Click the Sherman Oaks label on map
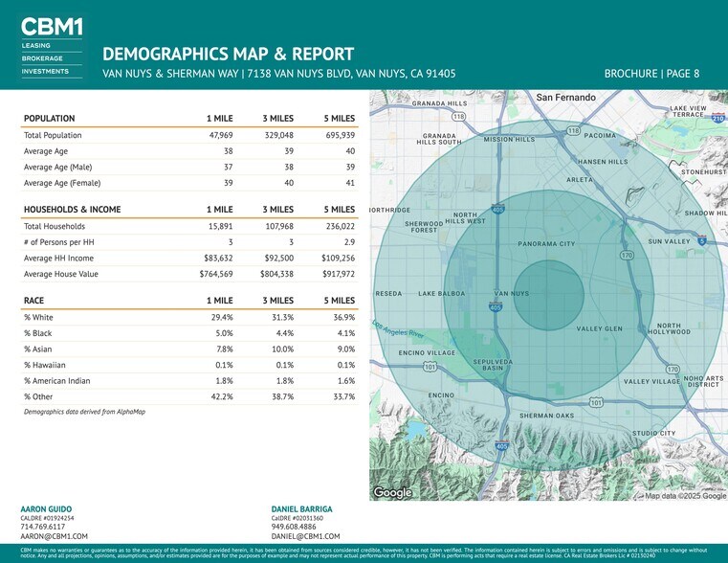 coord(546,416)
